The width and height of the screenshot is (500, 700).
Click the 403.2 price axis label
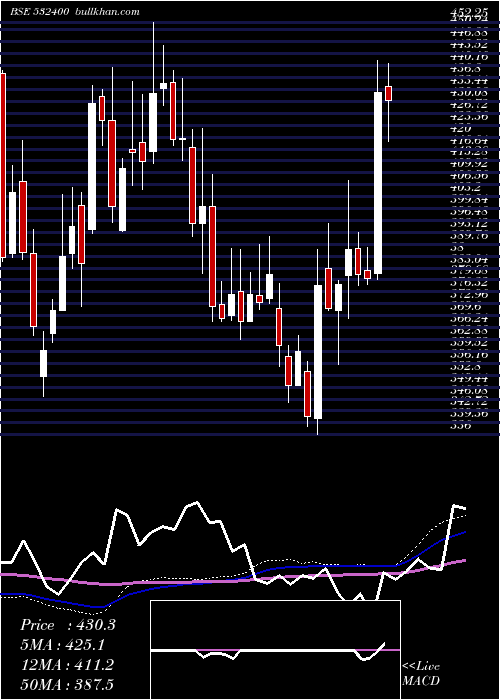pyautogui.click(x=464, y=188)
